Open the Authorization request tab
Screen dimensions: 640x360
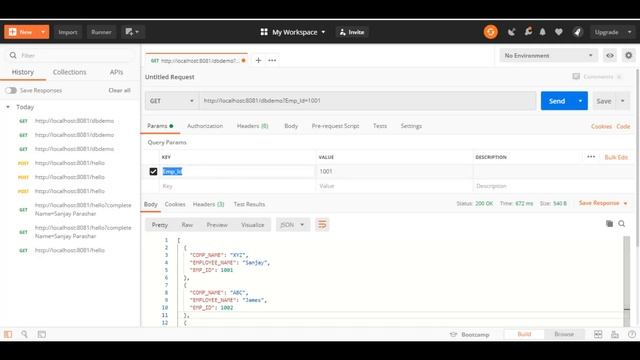pyautogui.click(x=205, y=126)
